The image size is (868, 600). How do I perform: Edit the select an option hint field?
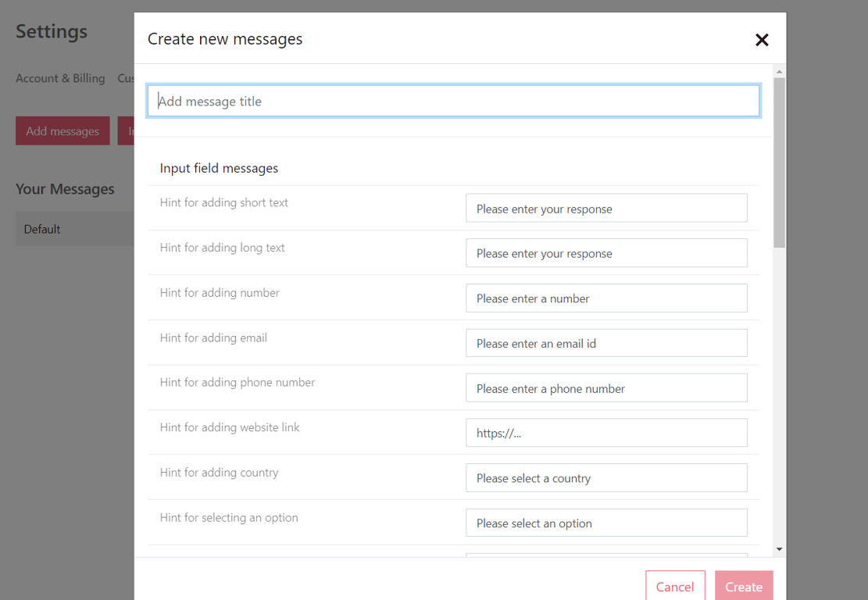(606, 523)
